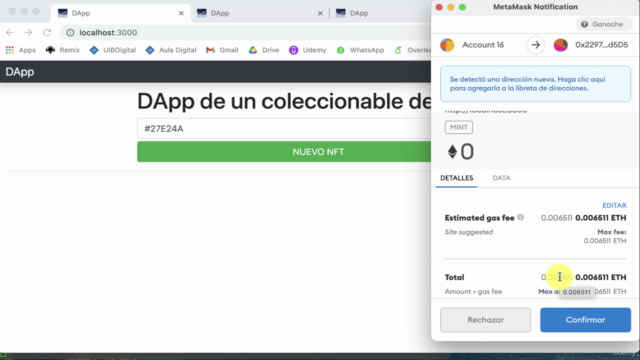This screenshot has width=640, height=360.
Task: Close the MetaMask Notification window
Action: click(439, 7)
